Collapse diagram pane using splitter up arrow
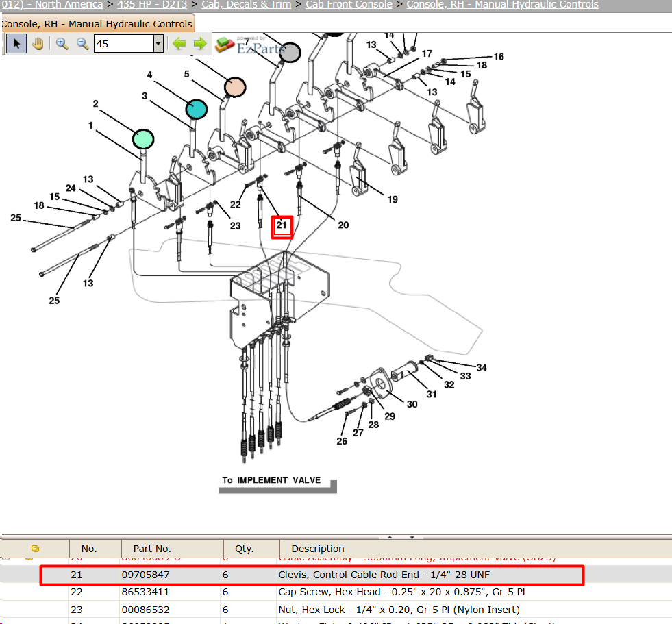The image size is (672, 624). coord(390,537)
